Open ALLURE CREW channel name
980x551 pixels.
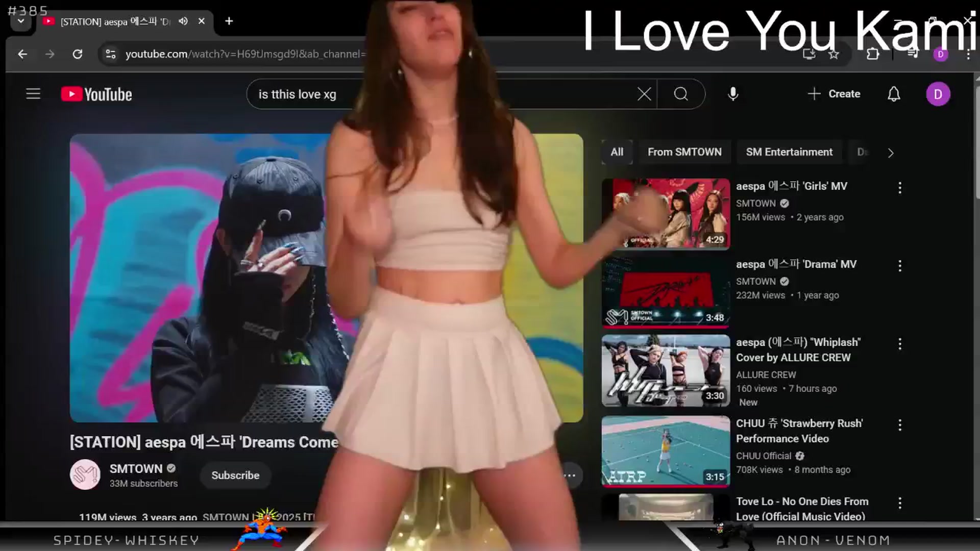pyautogui.click(x=766, y=375)
